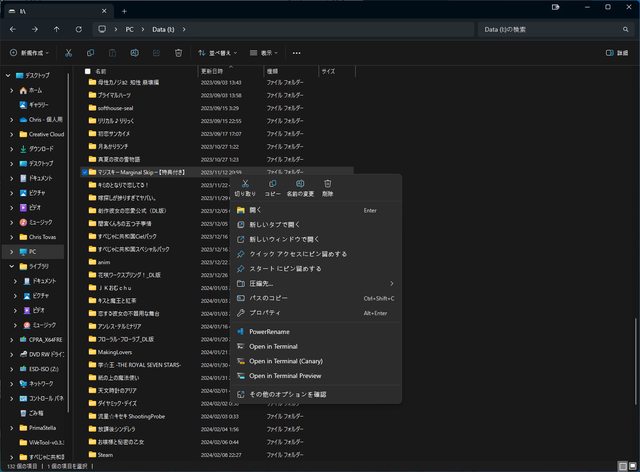Viewport: 640px width, 472px height.
Task: Click the delete (削除) trash icon in context menu
Action: (328, 184)
